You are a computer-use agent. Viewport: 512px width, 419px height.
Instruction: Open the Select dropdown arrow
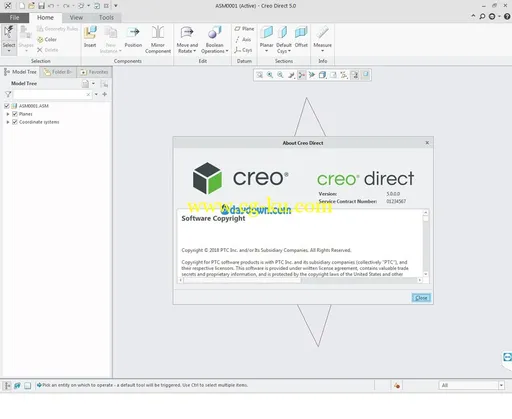(9, 51)
